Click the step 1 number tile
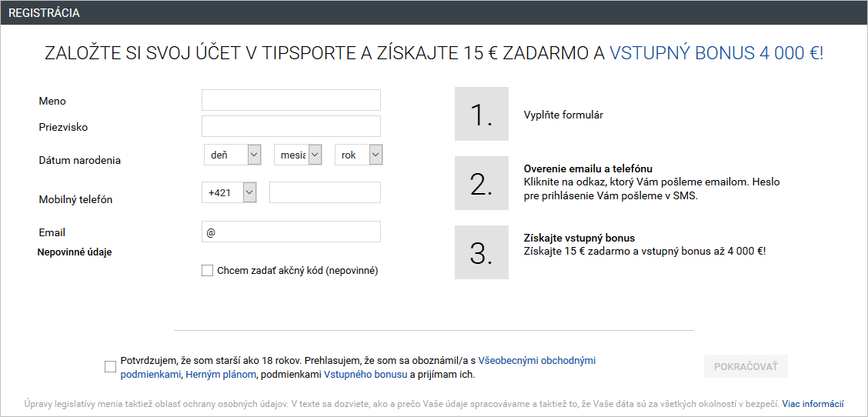This screenshot has width=868, height=417. (482, 114)
